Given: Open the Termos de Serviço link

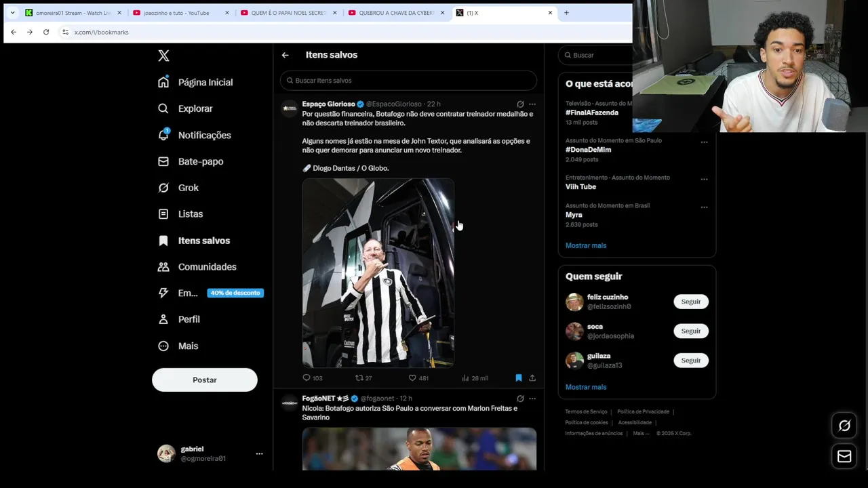Looking at the screenshot, I should point(586,411).
